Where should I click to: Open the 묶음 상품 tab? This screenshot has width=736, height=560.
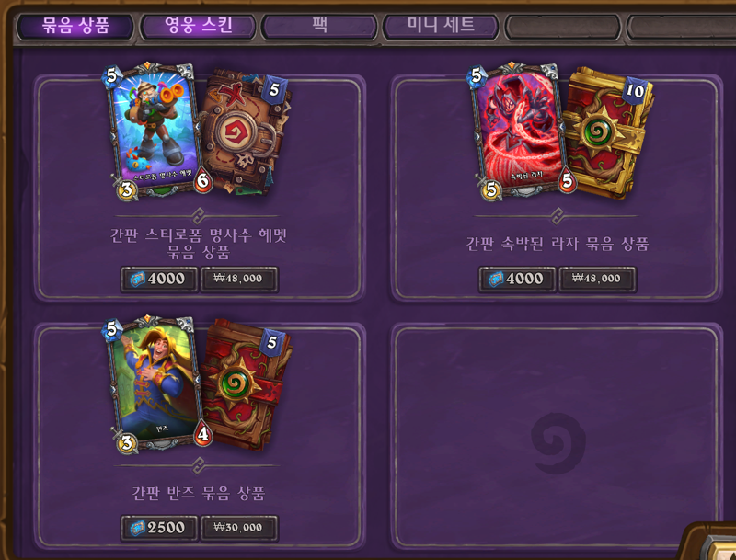pyautogui.click(x=75, y=27)
